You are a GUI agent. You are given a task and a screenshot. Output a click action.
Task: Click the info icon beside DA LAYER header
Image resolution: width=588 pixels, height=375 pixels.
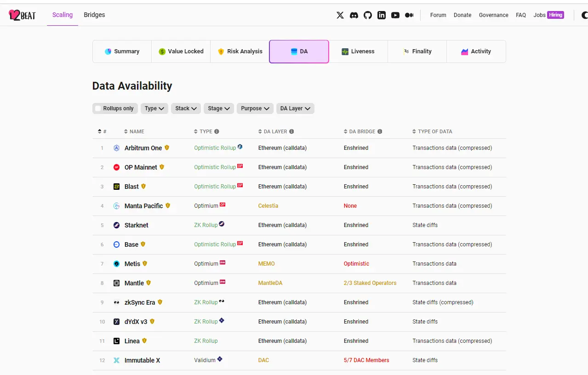(x=291, y=131)
